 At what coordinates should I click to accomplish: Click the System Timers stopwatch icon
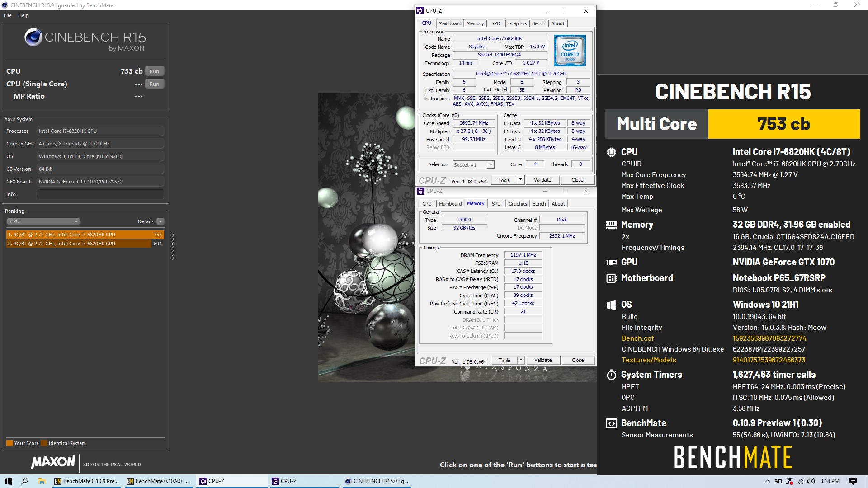(x=611, y=375)
